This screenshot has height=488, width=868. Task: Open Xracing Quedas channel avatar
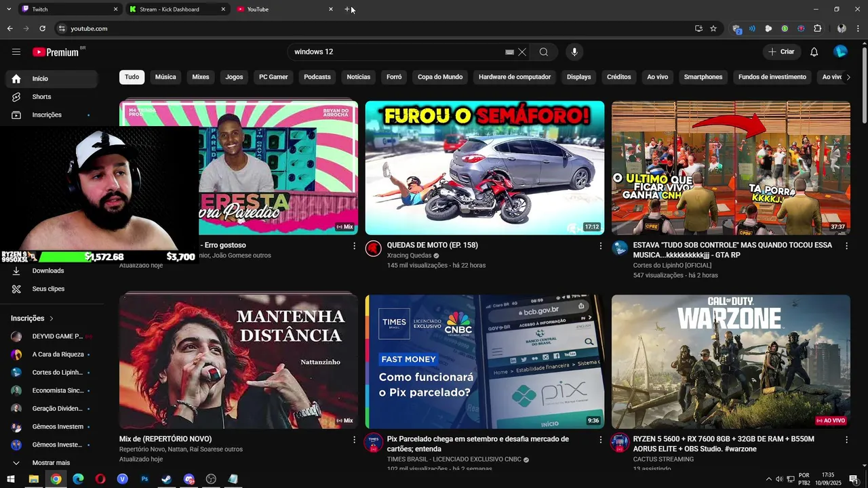click(x=374, y=249)
